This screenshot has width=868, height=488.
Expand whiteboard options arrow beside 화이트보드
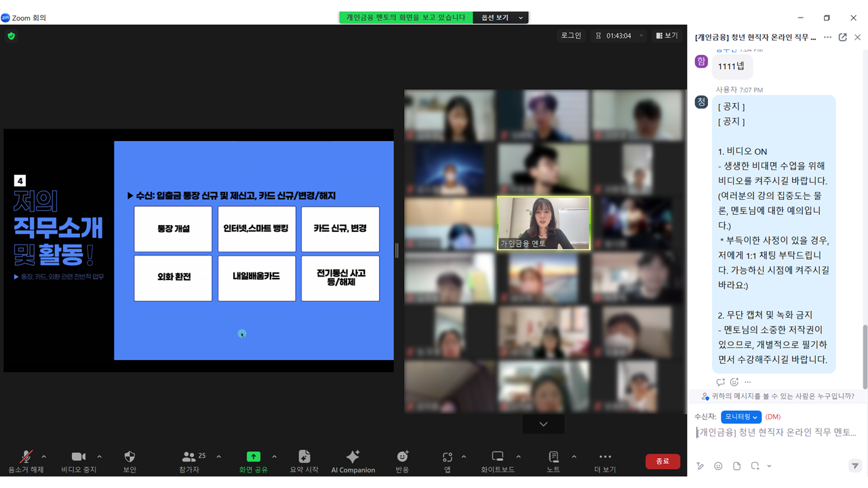tap(518, 457)
